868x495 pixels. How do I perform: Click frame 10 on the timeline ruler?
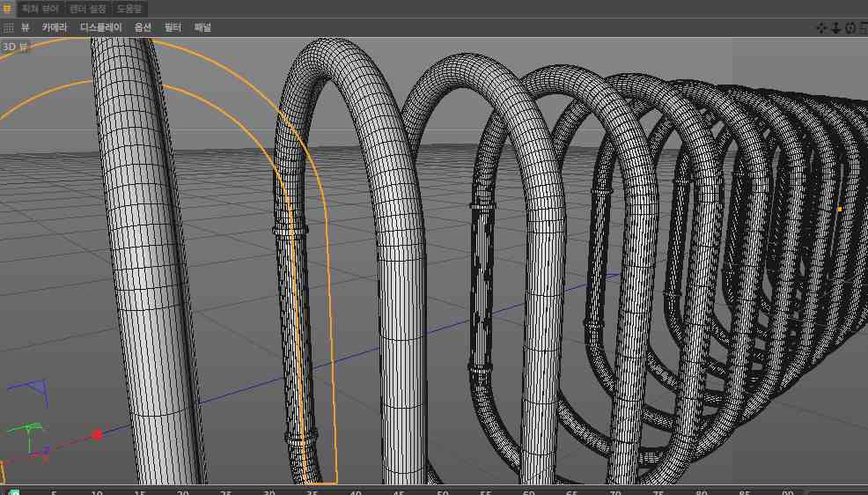97,491
